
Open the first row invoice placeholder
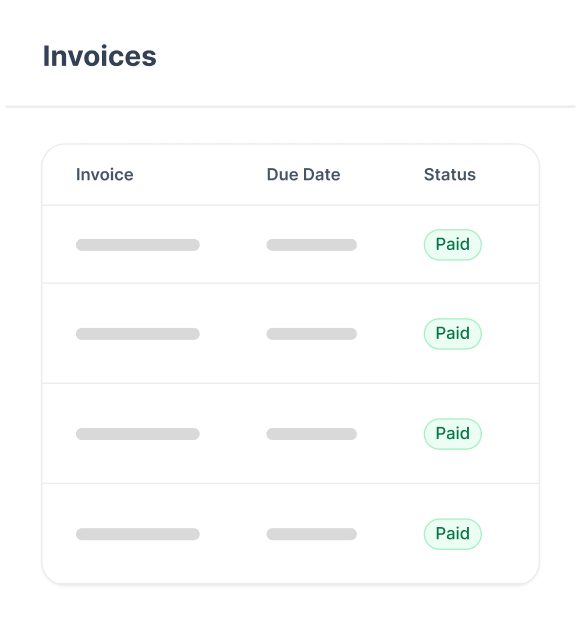tap(137, 245)
